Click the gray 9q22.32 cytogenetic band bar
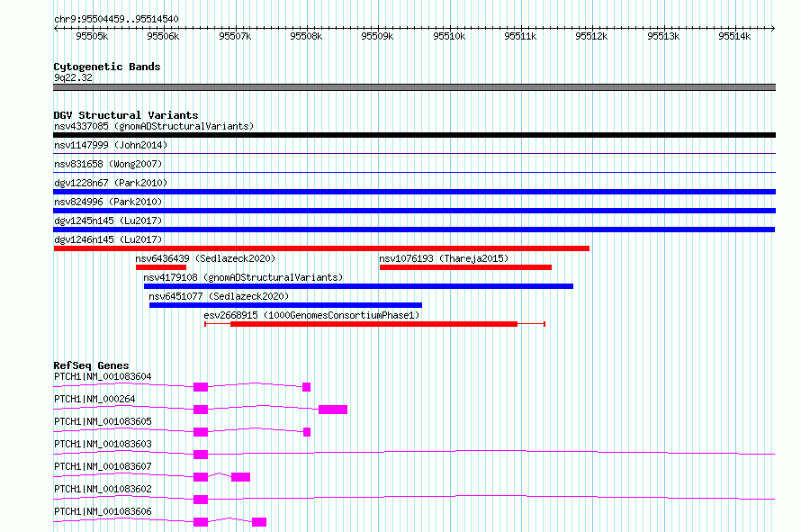Image resolution: width=801 pixels, height=532 pixels. coord(414,87)
